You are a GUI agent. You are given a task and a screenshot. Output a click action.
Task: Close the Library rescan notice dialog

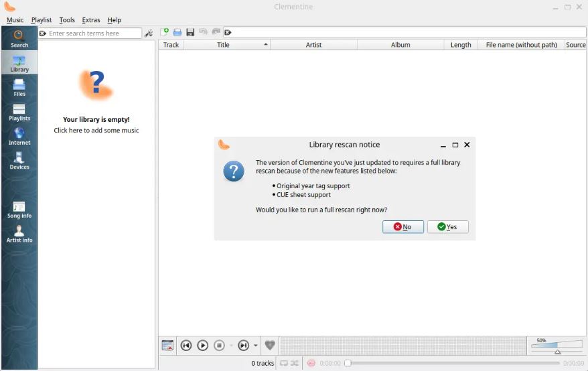467,145
